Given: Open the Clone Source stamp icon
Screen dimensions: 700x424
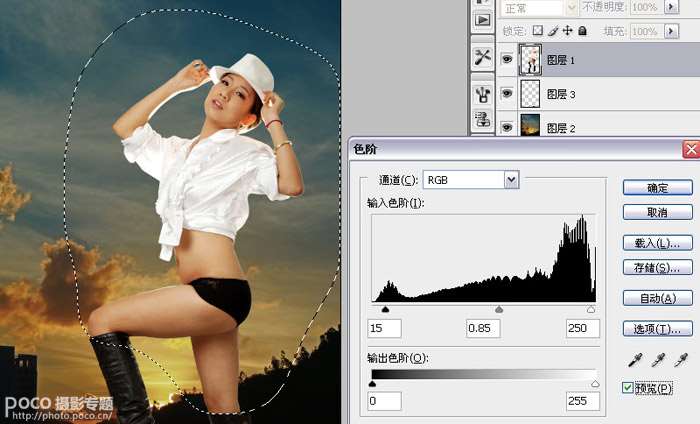Looking at the screenshot, I should click(x=483, y=119).
